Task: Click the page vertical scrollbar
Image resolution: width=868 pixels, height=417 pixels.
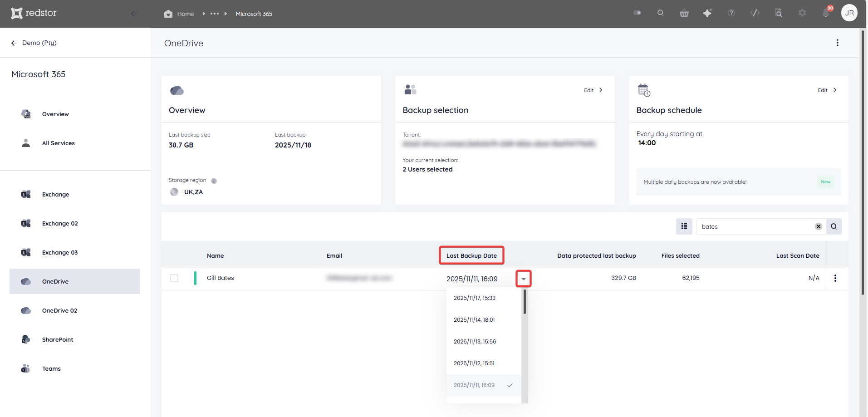Action: point(863,163)
